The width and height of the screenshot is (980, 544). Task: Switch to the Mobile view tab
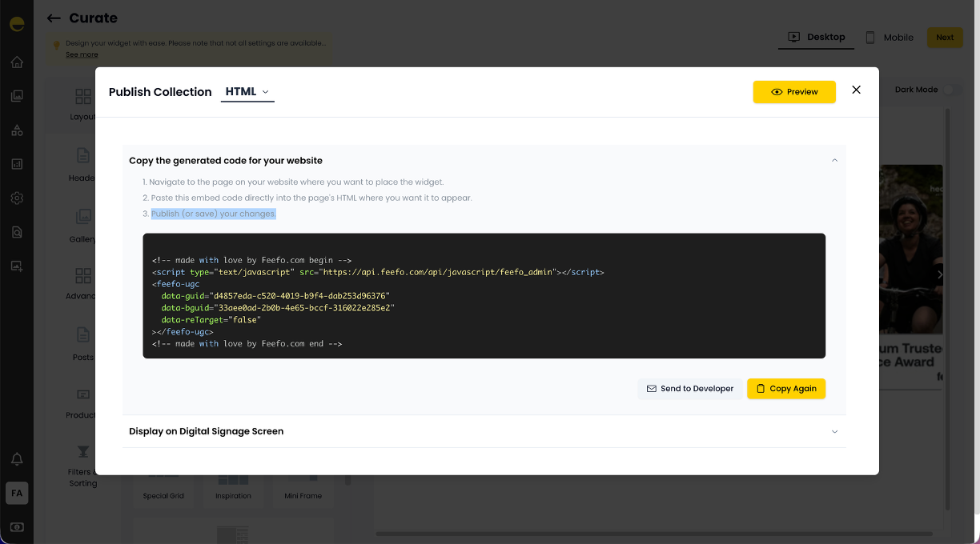click(x=890, y=38)
